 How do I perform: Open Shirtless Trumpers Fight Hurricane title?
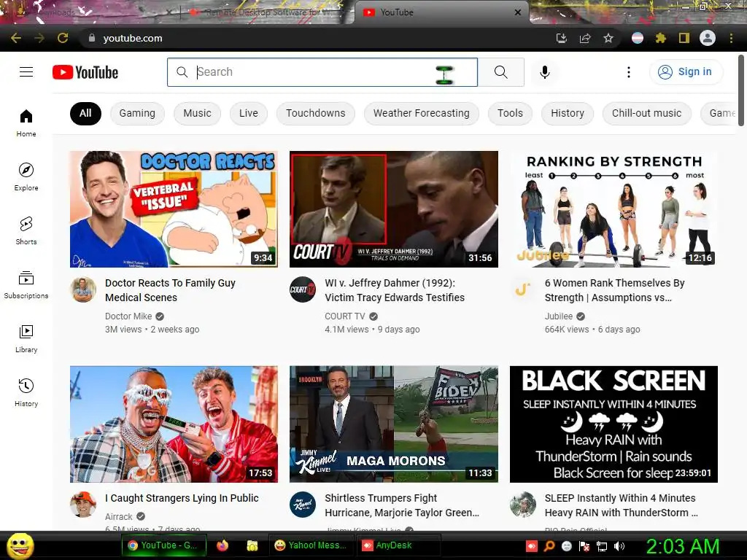(x=402, y=505)
